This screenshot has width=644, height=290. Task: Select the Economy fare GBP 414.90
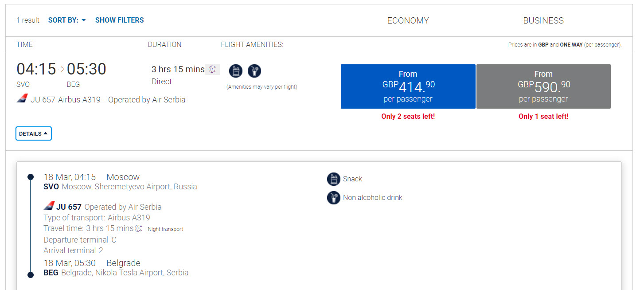coord(408,86)
